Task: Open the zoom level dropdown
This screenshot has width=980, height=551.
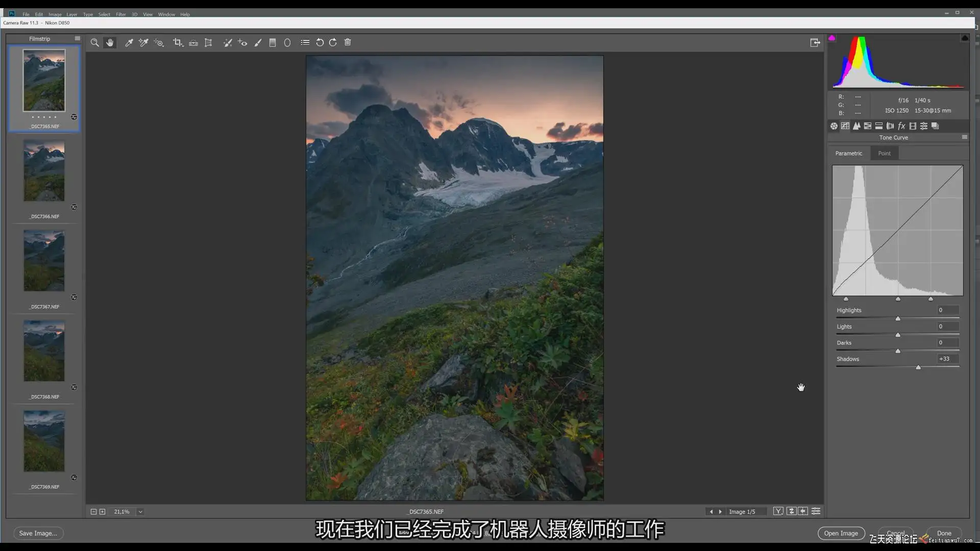Action: click(140, 512)
